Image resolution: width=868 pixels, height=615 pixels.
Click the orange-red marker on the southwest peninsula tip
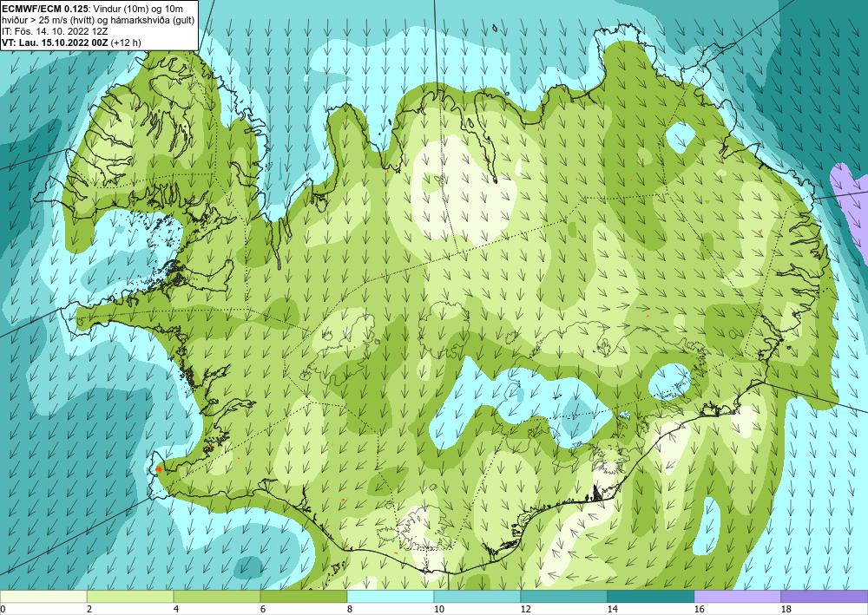(159, 468)
